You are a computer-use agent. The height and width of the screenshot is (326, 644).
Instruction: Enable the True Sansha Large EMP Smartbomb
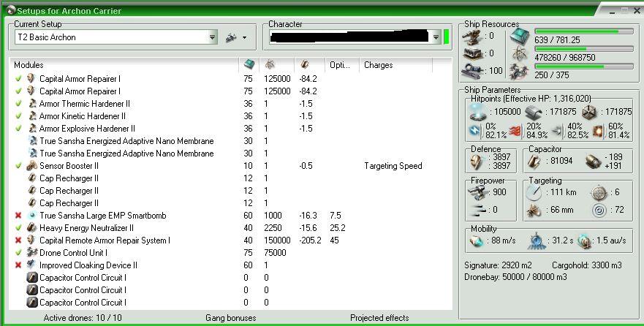point(18,216)
